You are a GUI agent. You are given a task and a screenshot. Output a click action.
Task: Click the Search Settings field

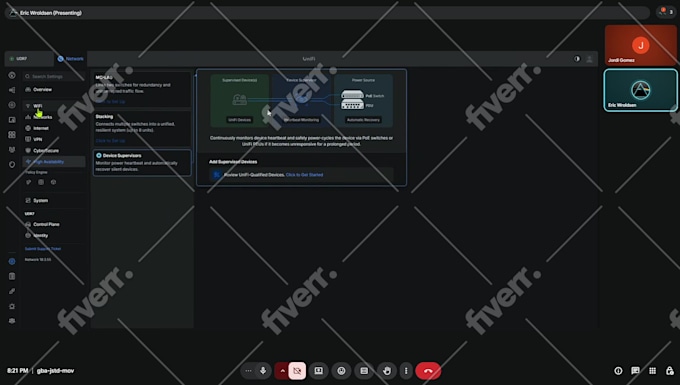[x=54, y=76]
